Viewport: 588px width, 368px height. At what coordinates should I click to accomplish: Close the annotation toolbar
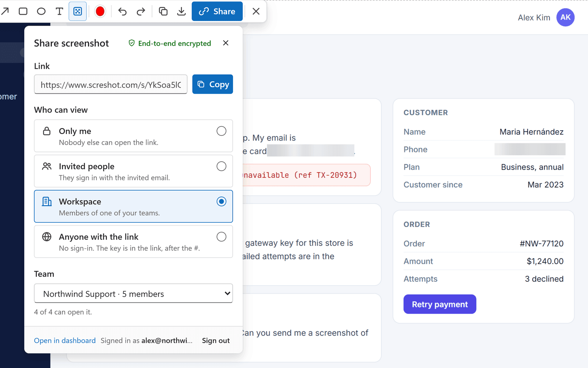[256, 11]
